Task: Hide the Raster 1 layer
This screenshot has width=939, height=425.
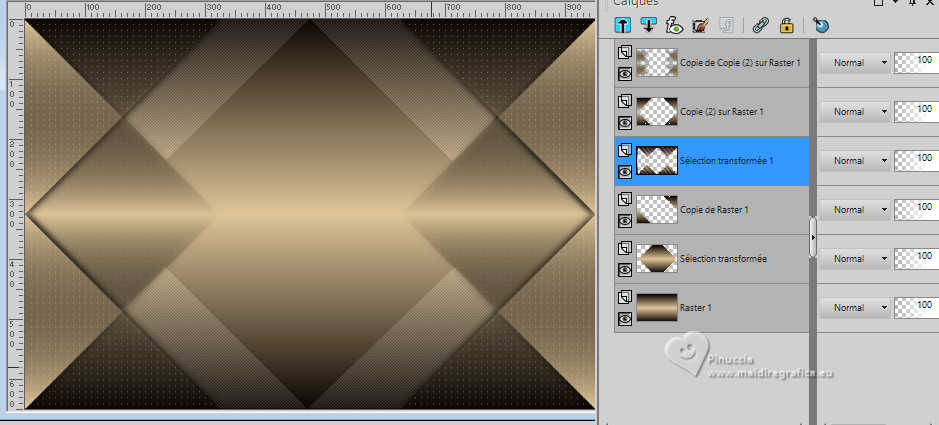Action: click(625, 319)
